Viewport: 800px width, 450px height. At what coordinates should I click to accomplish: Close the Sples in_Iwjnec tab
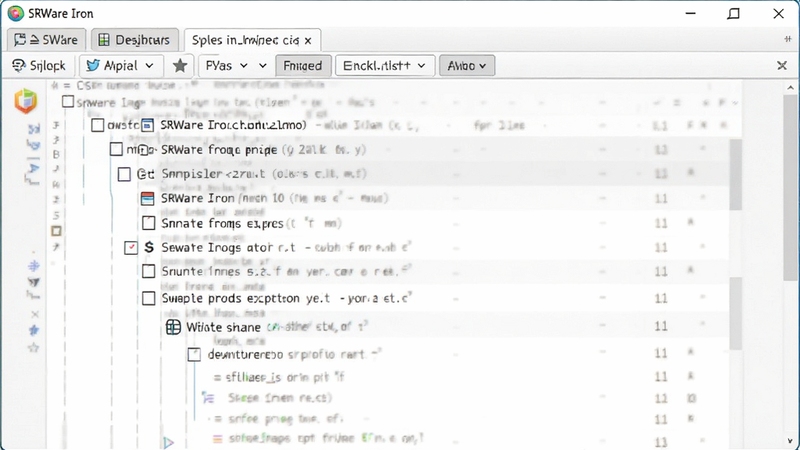[x=308, y=41]
